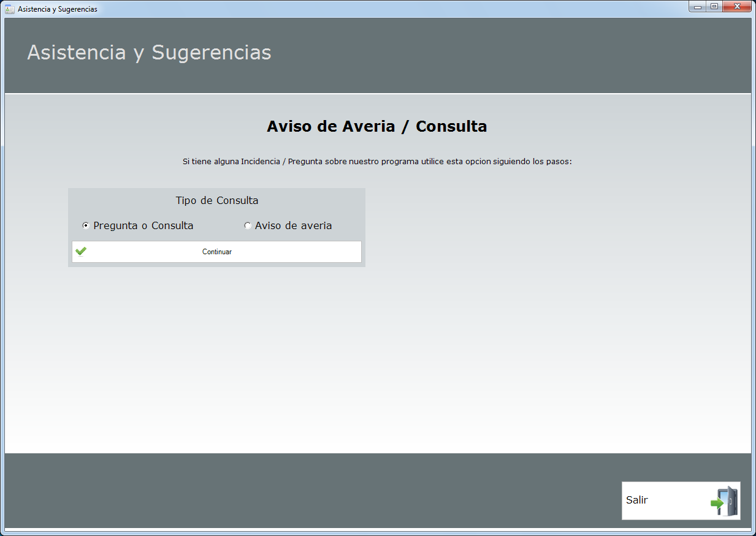Click the exit door icon beside Salir
The height and width of the screenshot is (536, 756).
point(725,501)
